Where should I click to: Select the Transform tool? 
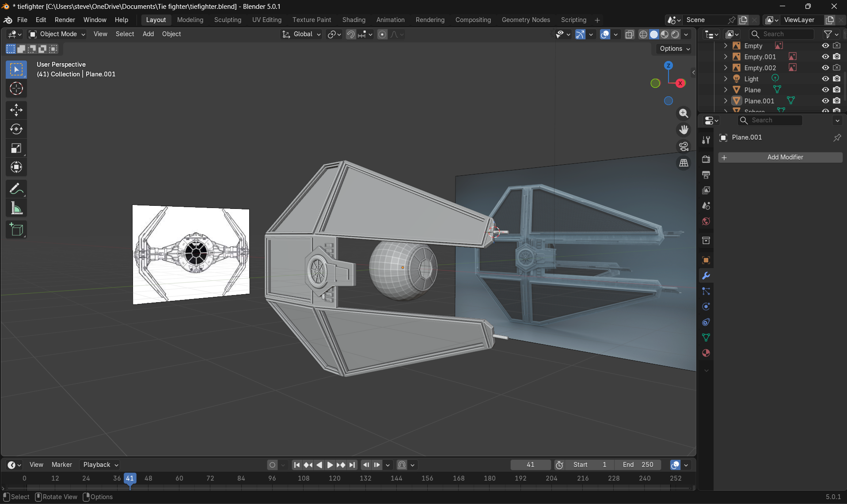pos(16,167)
